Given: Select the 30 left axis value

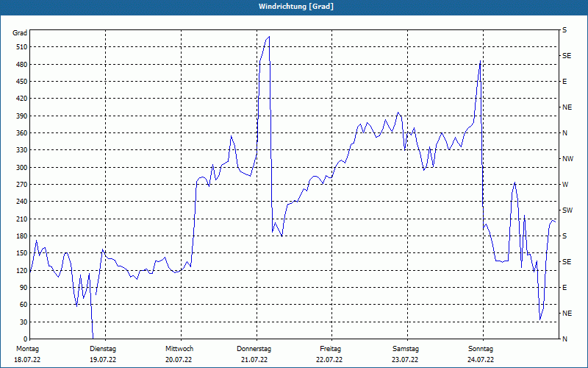Looking at the screenshot, I should [24, 322].
